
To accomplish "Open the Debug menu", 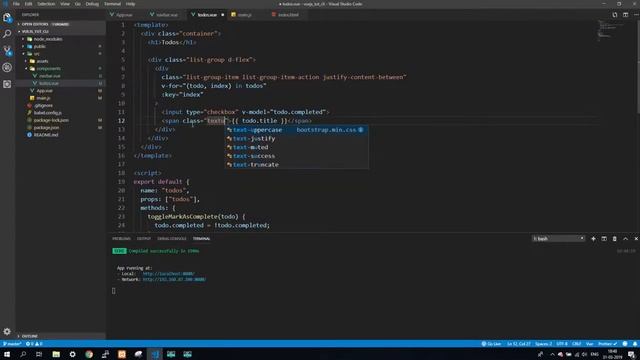I will pyautogui.click(x=92, y=4).
